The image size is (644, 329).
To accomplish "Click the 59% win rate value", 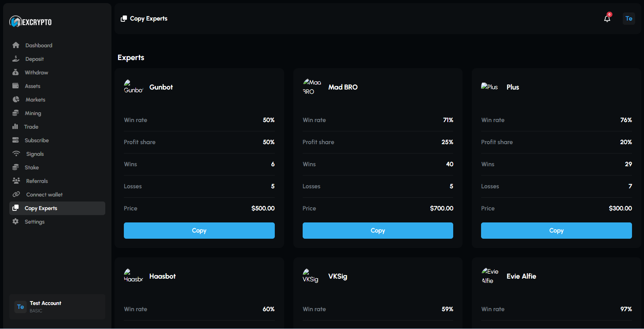I will point(447,309).
